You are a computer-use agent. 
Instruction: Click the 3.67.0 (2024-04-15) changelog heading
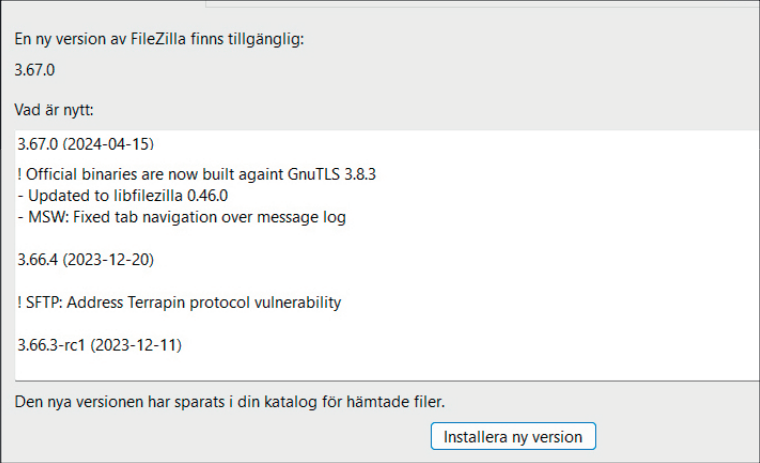point(86,143)
